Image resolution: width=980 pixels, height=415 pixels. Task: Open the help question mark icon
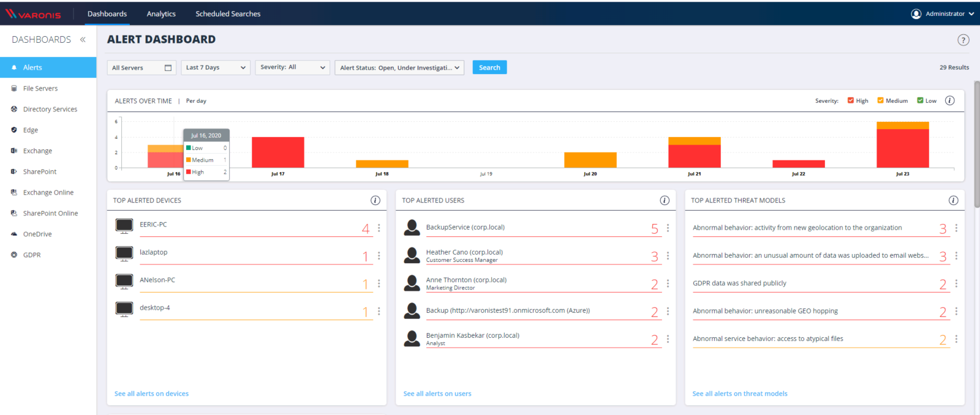(963, 40)
